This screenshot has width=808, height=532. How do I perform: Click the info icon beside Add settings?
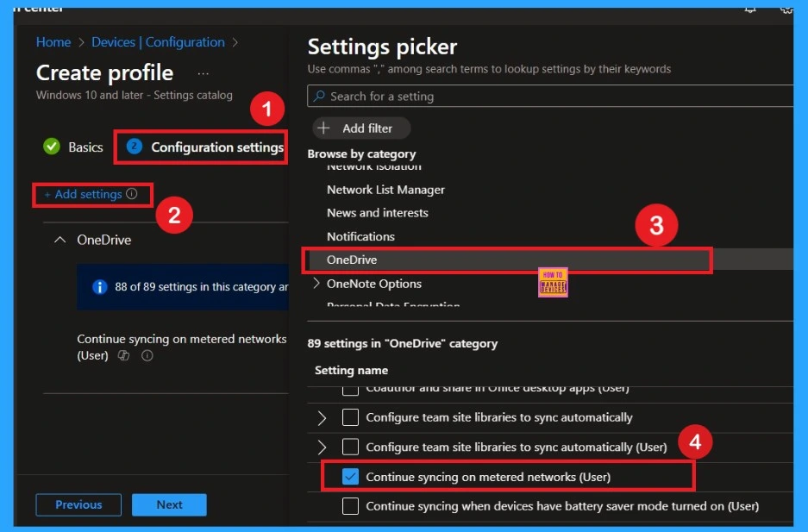point(132,194)
